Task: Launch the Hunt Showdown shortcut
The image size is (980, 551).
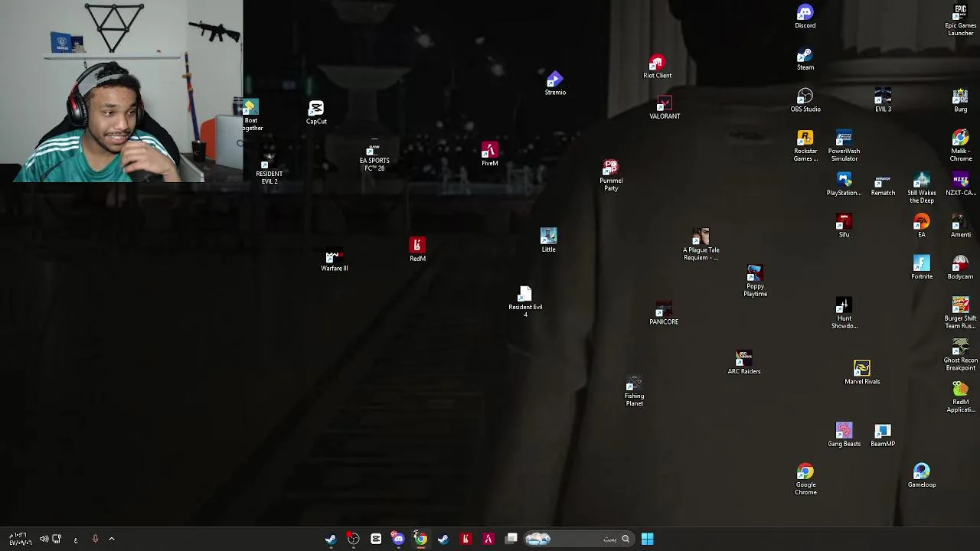Action: click(x=844, y=314)
